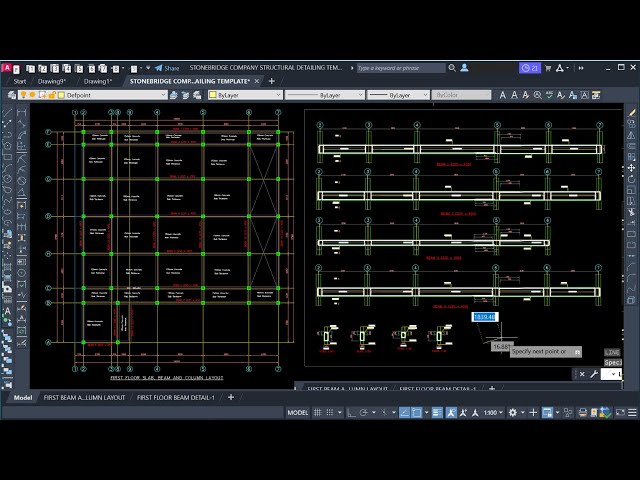Viewport: 640px width, 480px height.
Task: Click the trial countdown badge showing 21
Action: pos(529,68)
